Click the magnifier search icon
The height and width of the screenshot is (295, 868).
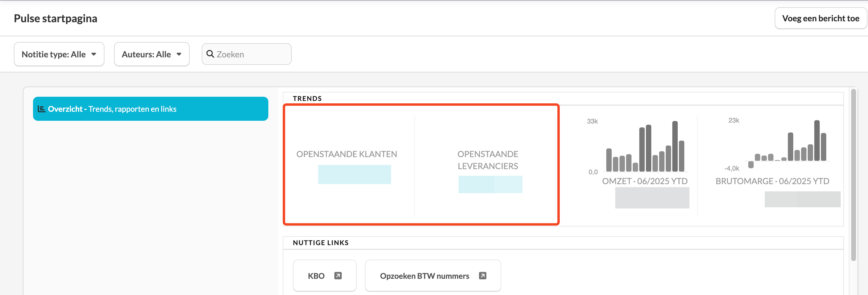pos(210,54)
